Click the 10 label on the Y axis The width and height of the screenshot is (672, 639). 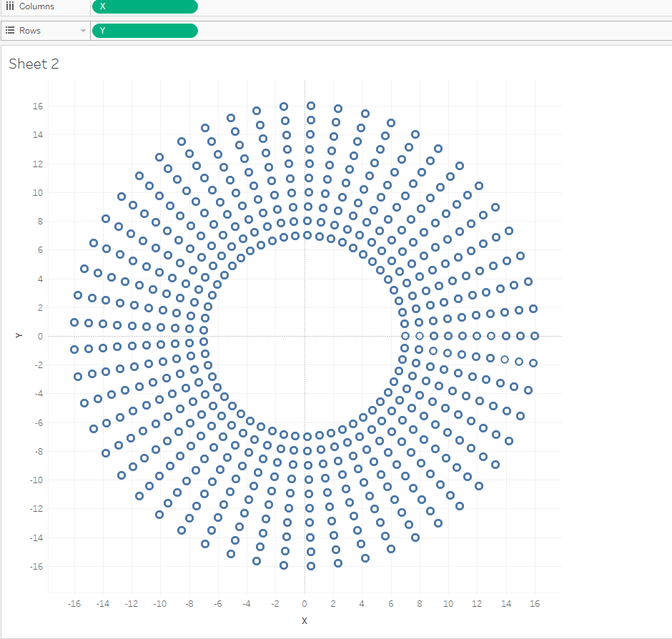tap(38, 193)
